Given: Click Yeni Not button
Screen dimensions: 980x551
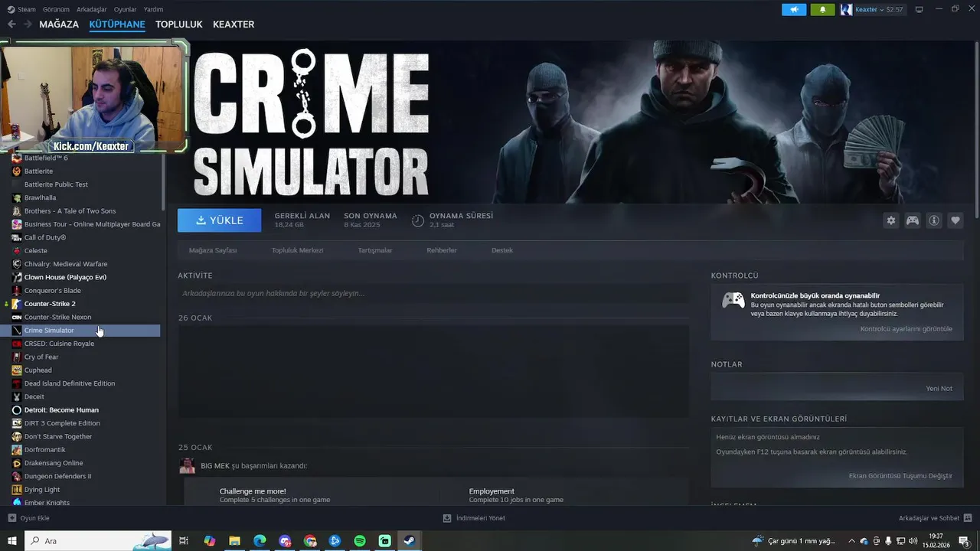Looking at the screenshot, I should point(939,389).
